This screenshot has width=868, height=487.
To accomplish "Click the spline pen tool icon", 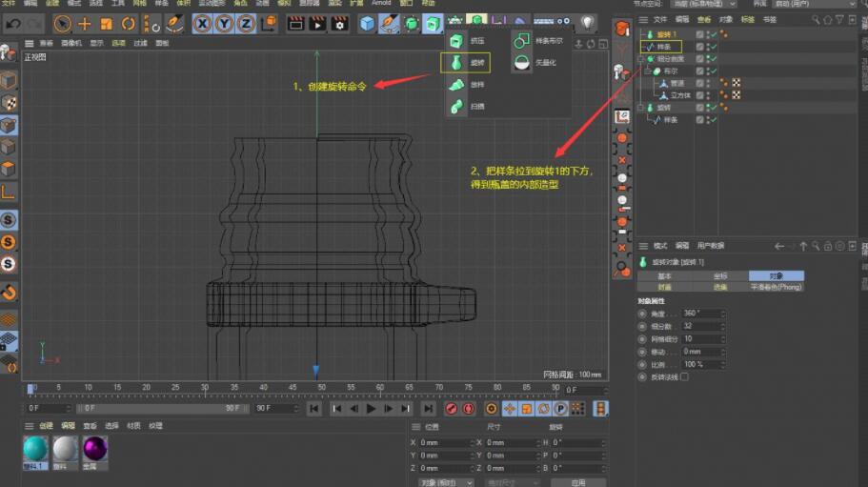I will coord(389,24).
